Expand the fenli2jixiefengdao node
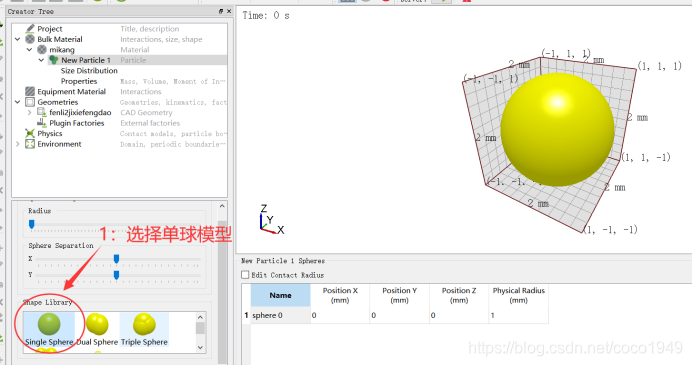This screenshot has width=692, height=366. click(30, 113)
